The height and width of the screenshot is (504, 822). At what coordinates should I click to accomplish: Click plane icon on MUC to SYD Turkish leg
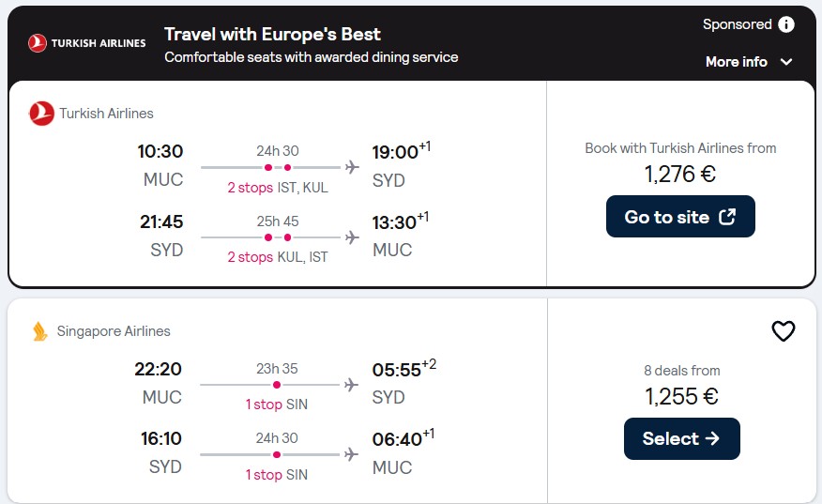pyautogui.click(x=352, y=167)
